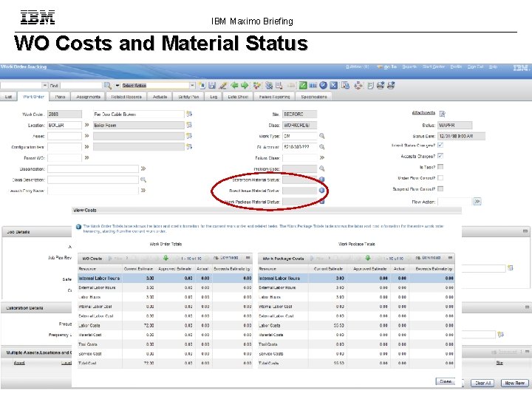
Task: Switch to the Assignments tab
Action: [x=88, y=97]
